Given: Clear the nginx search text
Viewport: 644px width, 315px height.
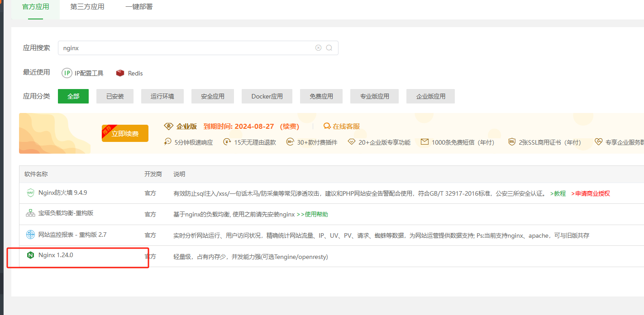Looking at the screenshot, I should click(x=318, y=48).
